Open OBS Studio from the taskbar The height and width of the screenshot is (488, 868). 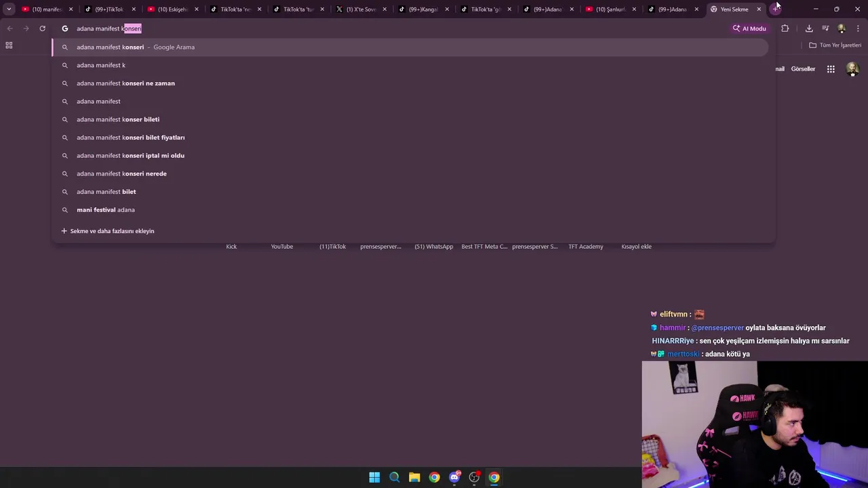[474, 477]
